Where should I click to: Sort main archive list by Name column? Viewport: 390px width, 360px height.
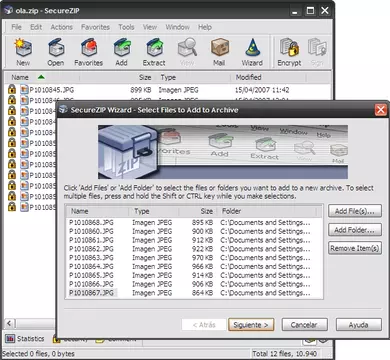(x=42, y=78)
